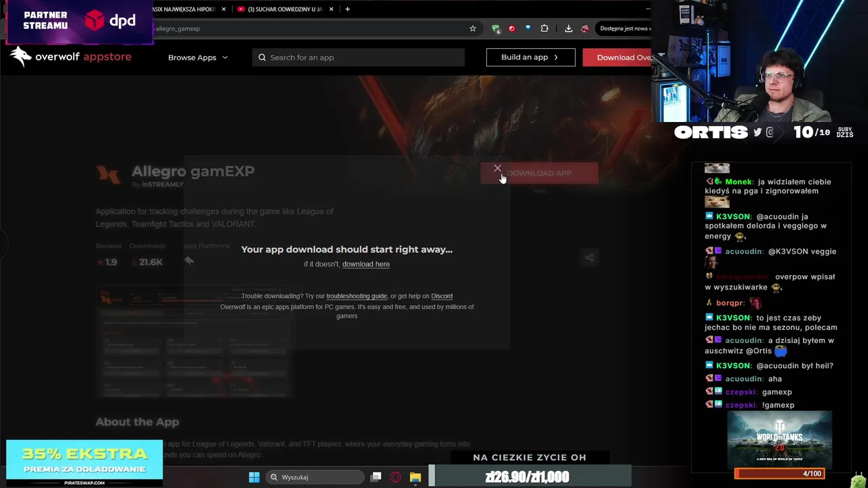Close the NAJWIĘKSZA HIPOKR tab

[223, 9]
